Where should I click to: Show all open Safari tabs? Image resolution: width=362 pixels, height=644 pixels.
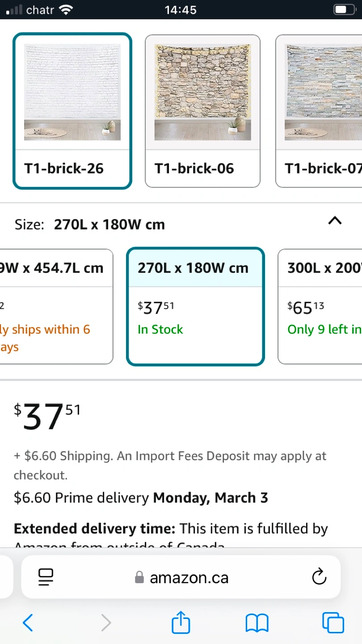(x=333, y=622)
